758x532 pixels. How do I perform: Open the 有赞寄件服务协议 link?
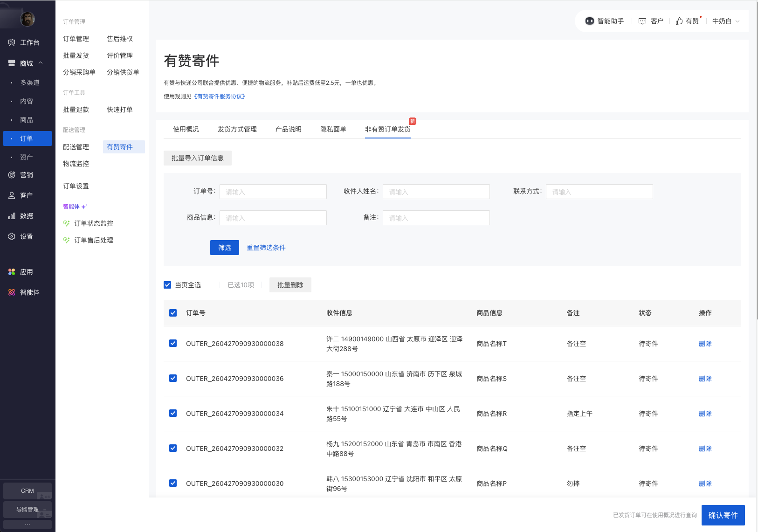[219, 97]
